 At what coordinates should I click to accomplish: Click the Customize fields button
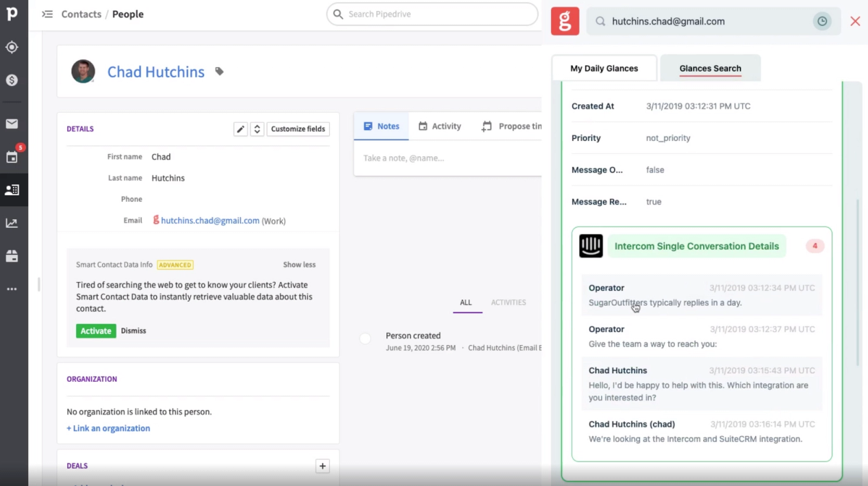point(298,129)
